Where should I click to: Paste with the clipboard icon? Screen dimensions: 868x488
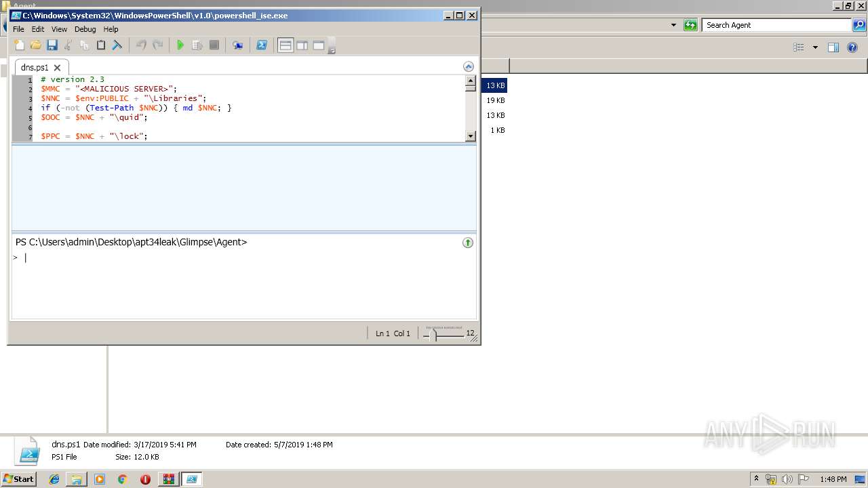[100, 45]
